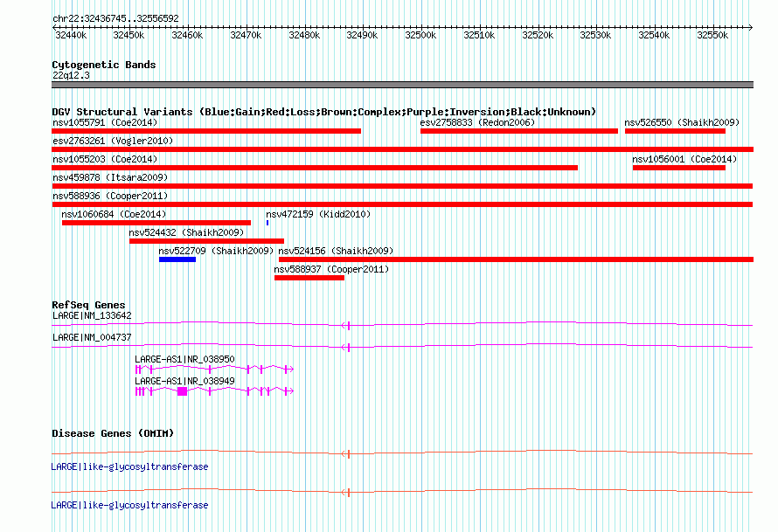
Task: Click the 32440k ruler tick label
Action: (71, 35)
